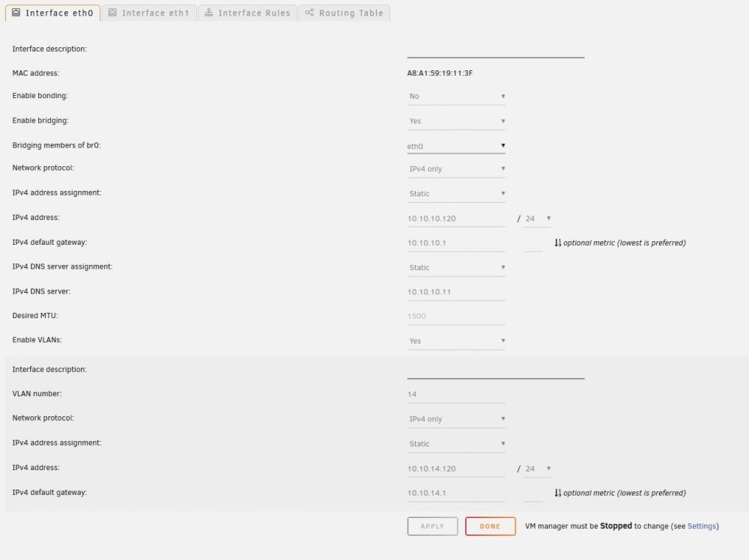Screen dimensions: 749x560
Task: Open the Settings link
Action: point(702,526)
